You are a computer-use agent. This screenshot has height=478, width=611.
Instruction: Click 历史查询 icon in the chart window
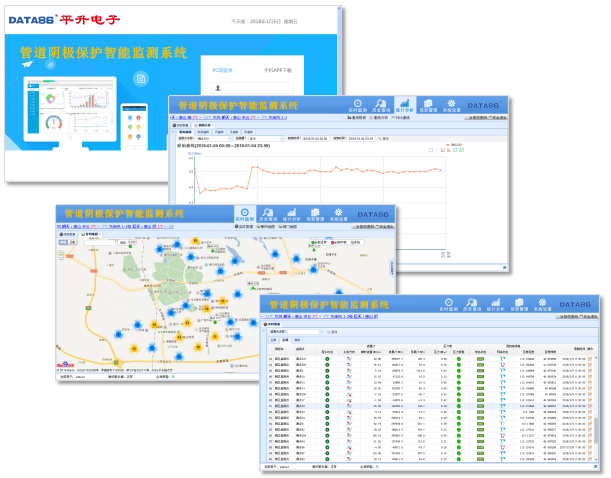coord(379,105)
